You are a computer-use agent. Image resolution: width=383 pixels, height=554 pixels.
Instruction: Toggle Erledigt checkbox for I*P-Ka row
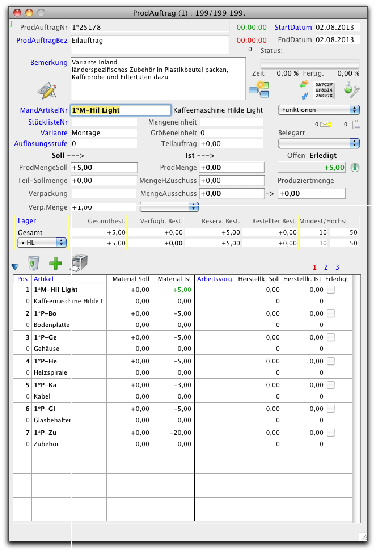[331, 385]
